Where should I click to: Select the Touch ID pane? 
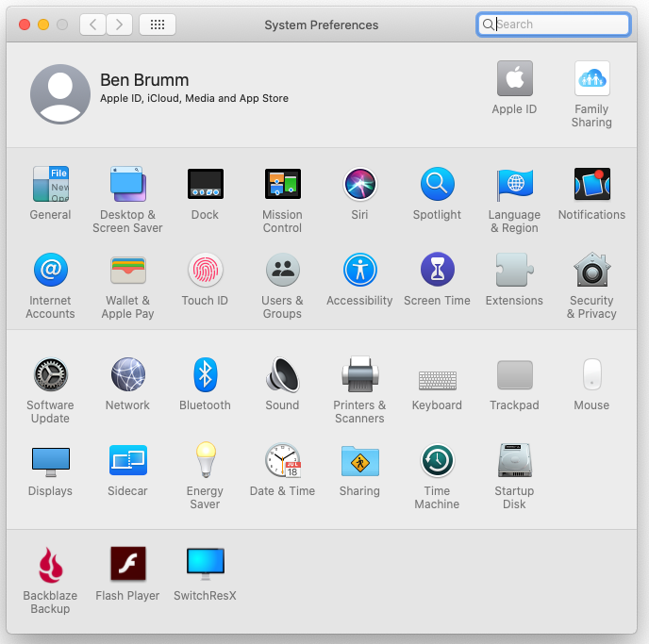pos(205,271)
